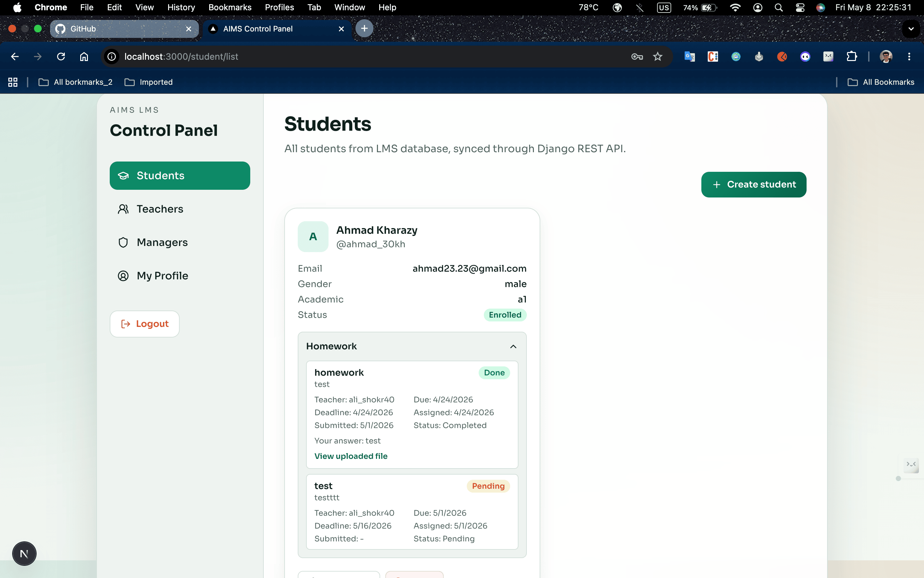The height and width of the screenshot is (578, 924).
Task: Open a new browser tab
Action: coord(364,28)
